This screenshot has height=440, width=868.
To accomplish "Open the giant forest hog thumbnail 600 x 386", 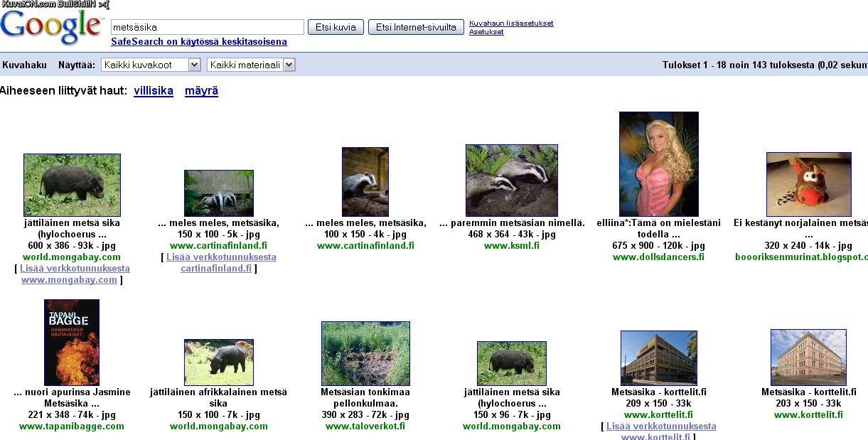I will pyautogui.click(x=72, y=185).
